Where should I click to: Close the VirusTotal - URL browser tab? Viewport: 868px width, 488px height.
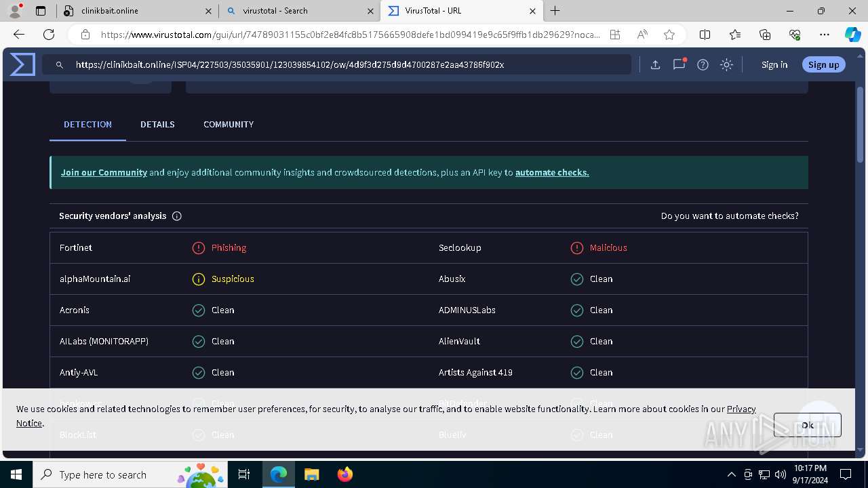tap(532, 11)
